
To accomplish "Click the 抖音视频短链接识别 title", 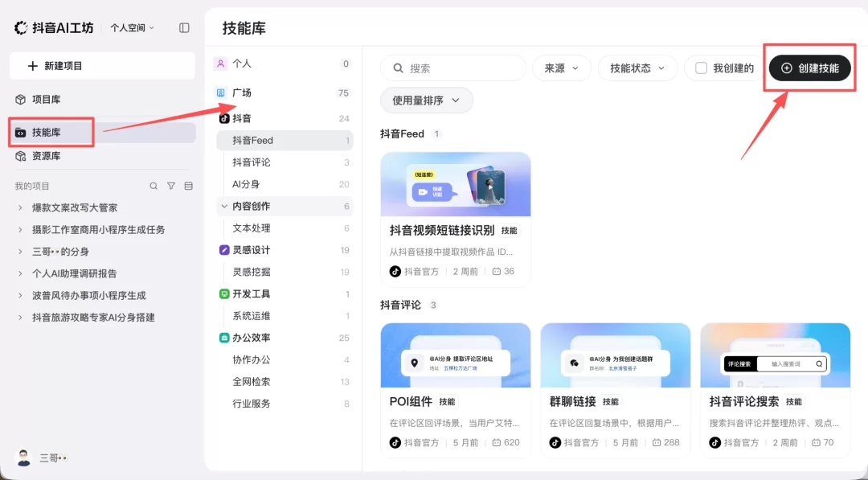I will pos(442,230).
